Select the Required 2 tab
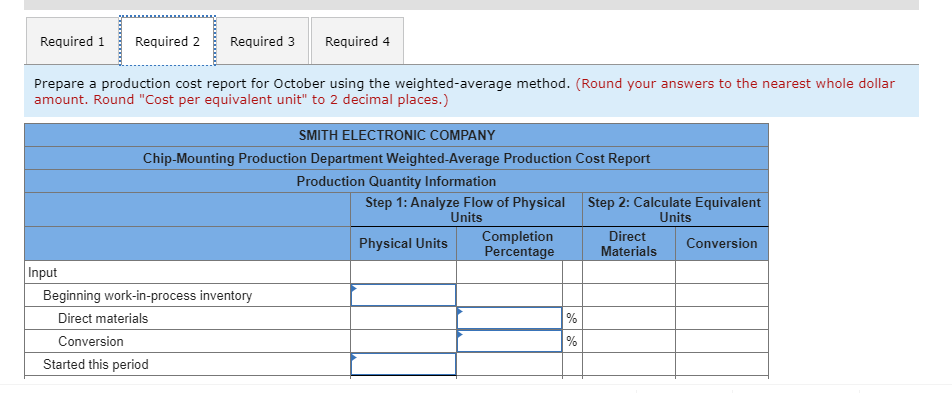Viewport: 952px width, 393px height. (168, 41)
